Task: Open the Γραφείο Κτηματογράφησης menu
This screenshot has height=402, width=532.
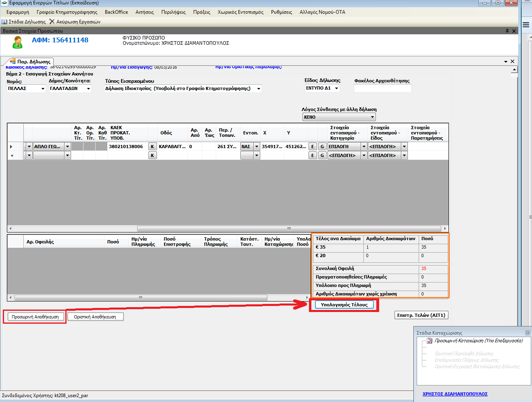Action: click(67, 12)
